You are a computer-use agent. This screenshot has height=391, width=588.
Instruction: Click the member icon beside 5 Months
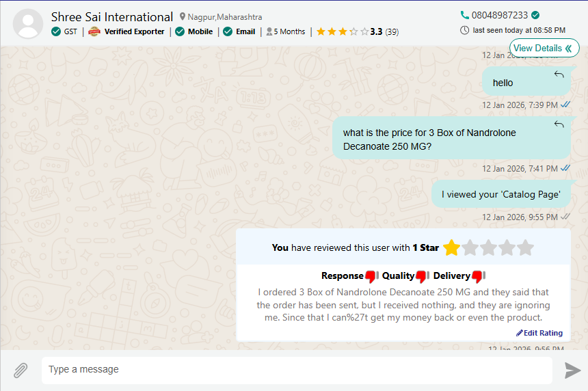[x=269, y=31]
